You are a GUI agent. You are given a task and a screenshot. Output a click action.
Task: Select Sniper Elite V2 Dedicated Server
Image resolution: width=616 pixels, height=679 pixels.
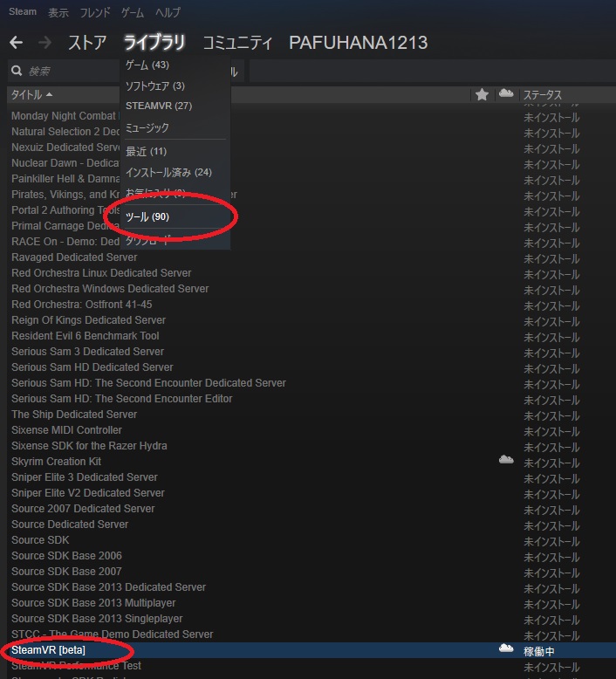(x=88, y=493)
